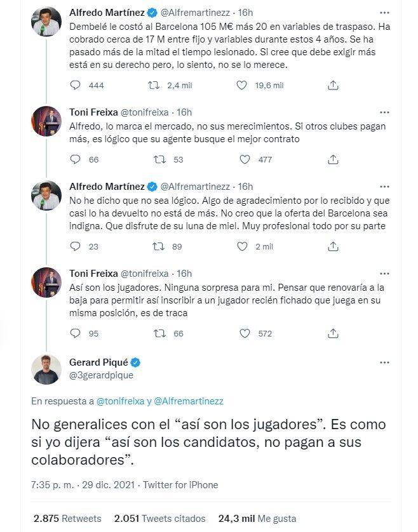Open more options on Gerard Piqué's tweet
Viewport: 418px width, 532px height.
tap(384, 362)
